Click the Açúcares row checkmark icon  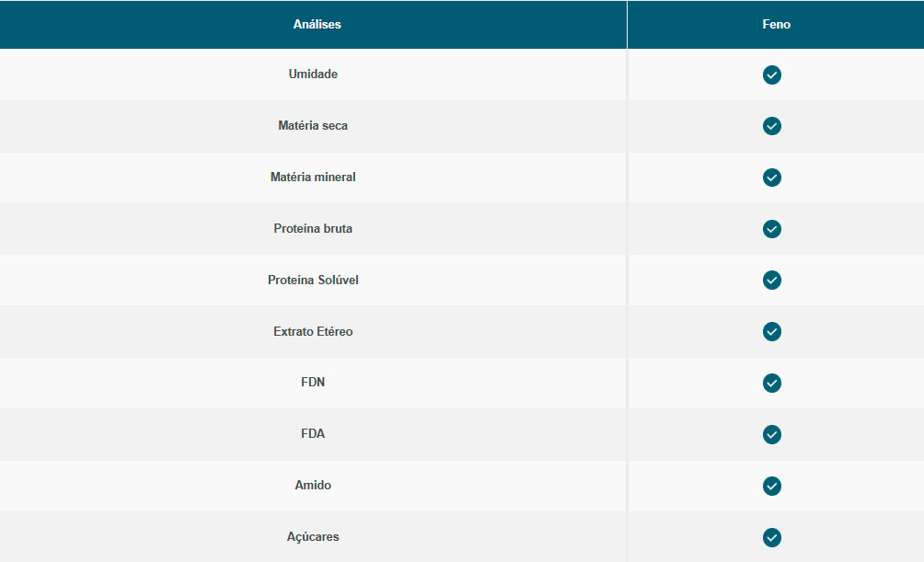click(x=772, y=537)
